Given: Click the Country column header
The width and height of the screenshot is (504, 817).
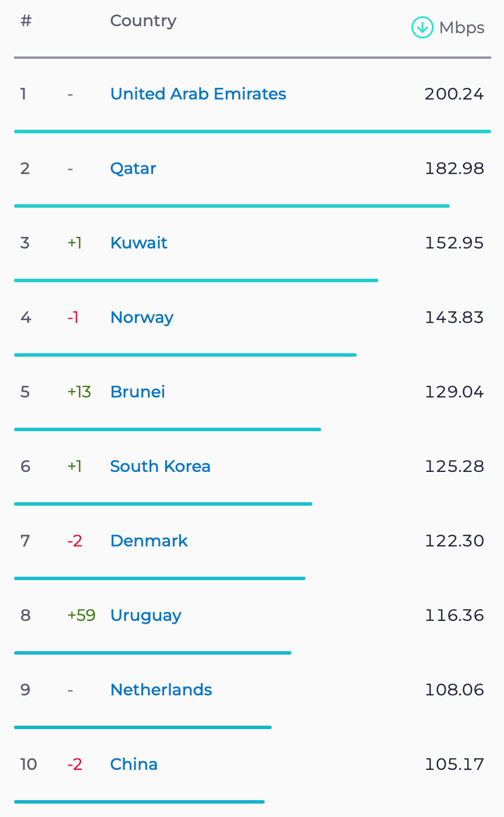Looking at the screenshot, I should click(x=143, y=20).
